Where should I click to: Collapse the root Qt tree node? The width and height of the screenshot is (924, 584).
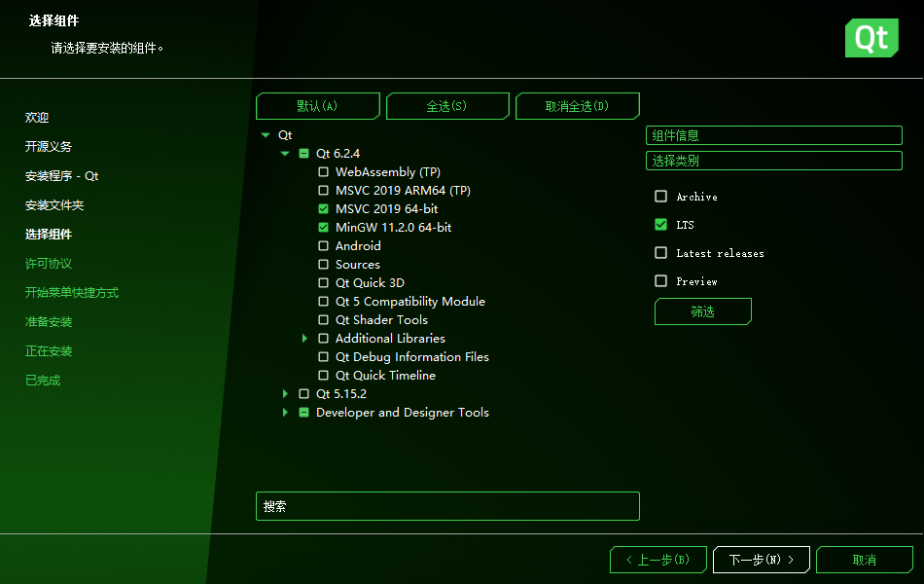[266, 135]
